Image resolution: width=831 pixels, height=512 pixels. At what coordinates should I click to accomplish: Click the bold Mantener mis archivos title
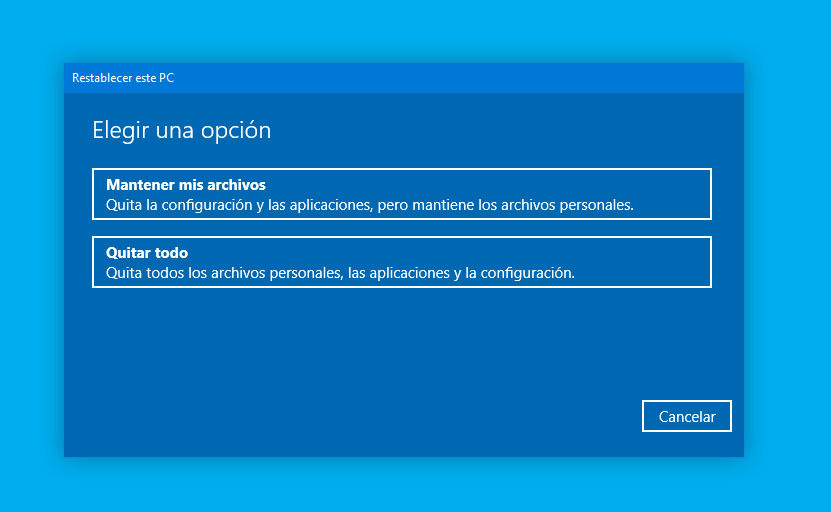point(186,185)
